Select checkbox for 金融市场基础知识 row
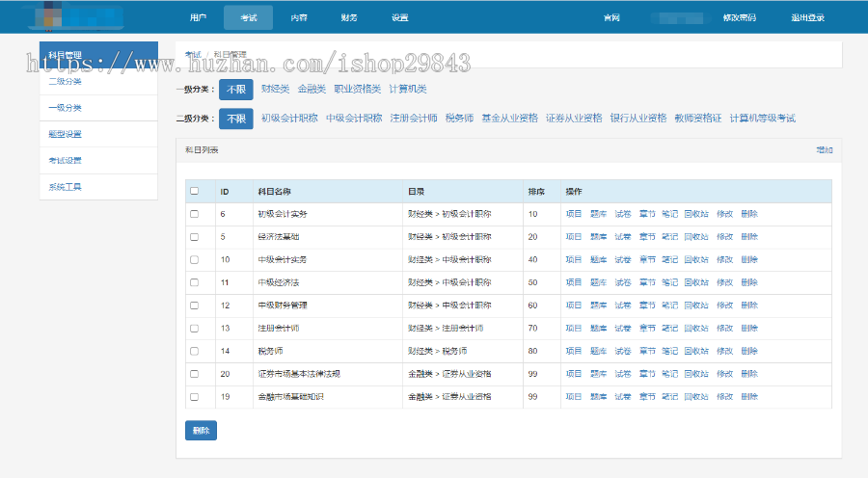Image resolution: width=868 pixels, height=478 pixels. (195, 397)
